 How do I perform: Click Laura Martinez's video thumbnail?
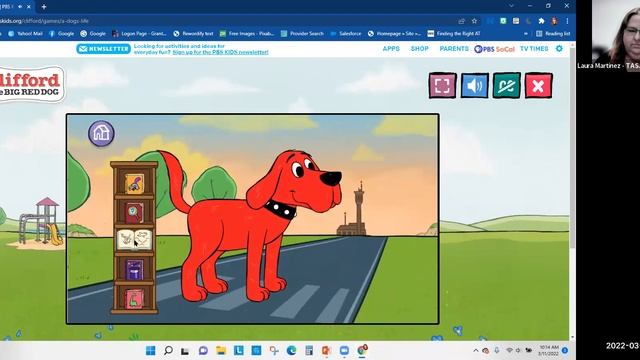[x=616, y=36]
